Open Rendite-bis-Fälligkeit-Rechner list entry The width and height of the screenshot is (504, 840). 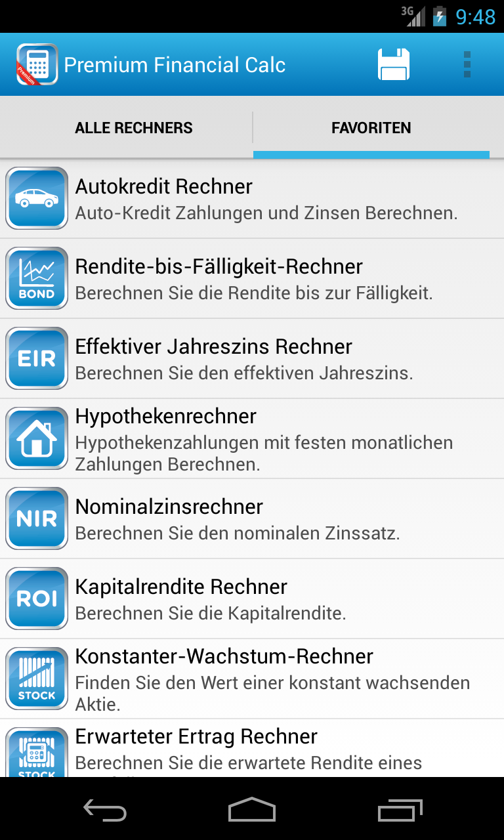252,278
